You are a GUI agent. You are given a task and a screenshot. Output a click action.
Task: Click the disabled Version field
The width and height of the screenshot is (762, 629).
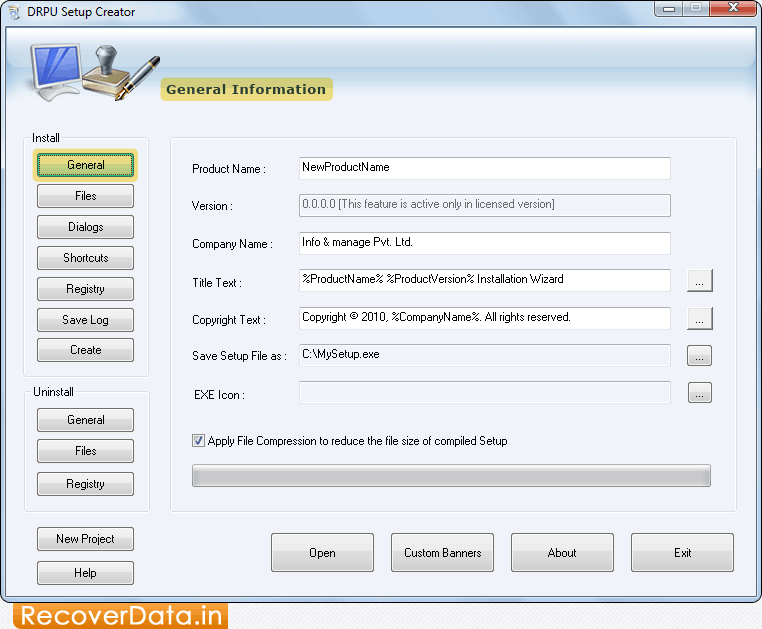tap(485, 205)
